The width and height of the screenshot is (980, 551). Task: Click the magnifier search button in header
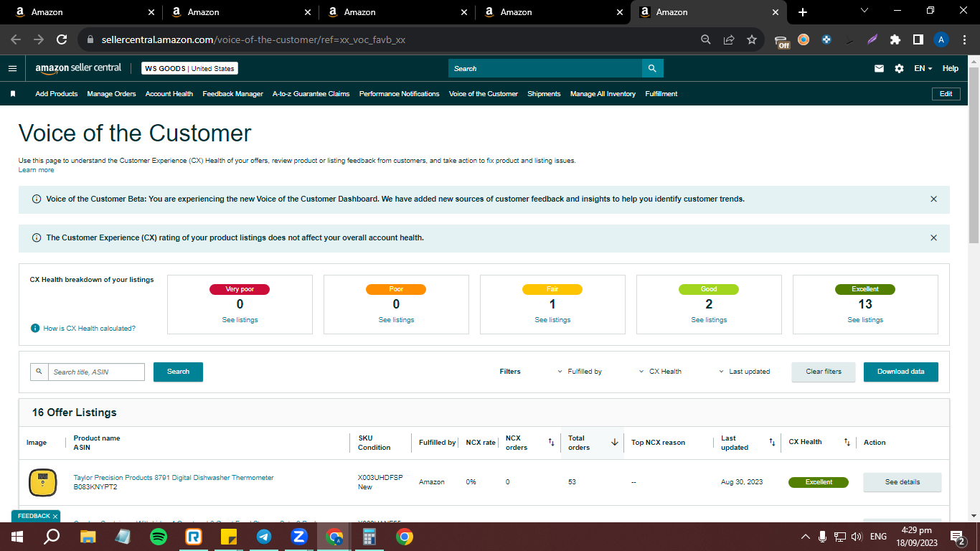[652, 68]
